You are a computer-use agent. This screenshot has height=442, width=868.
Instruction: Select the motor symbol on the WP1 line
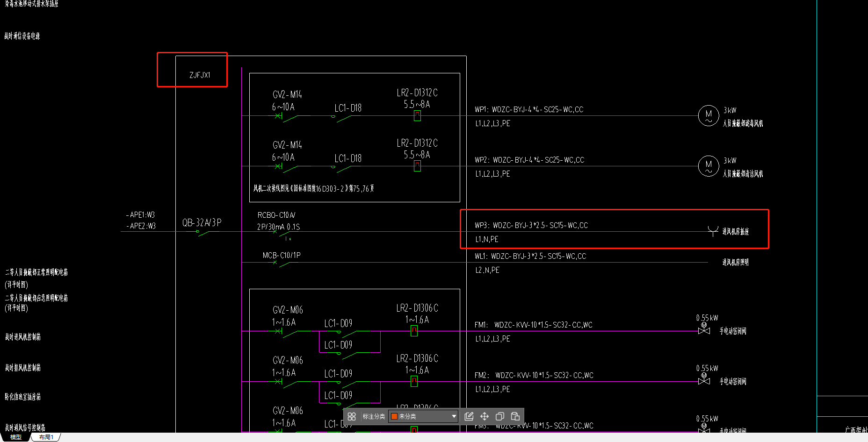pos(709,116)
